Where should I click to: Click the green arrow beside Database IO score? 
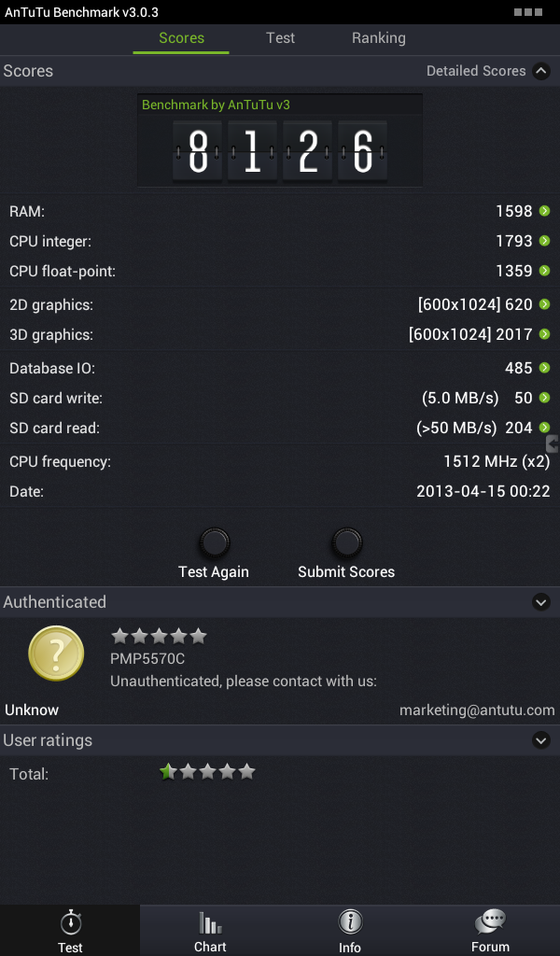[x=545, y=368]
